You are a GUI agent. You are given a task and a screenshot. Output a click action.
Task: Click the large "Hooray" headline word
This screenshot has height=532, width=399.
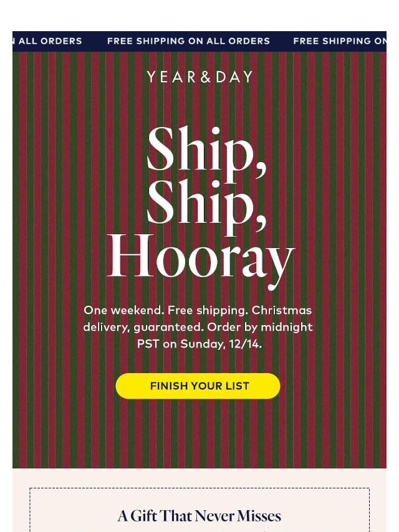[200, 257]
